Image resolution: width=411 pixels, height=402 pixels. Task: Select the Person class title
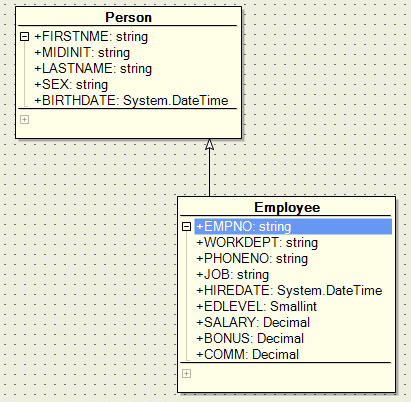coord(128,17)
